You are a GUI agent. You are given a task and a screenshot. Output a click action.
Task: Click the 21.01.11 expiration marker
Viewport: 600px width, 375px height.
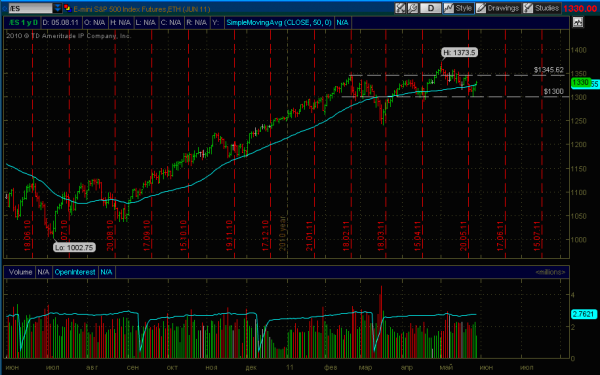point(309,235)
